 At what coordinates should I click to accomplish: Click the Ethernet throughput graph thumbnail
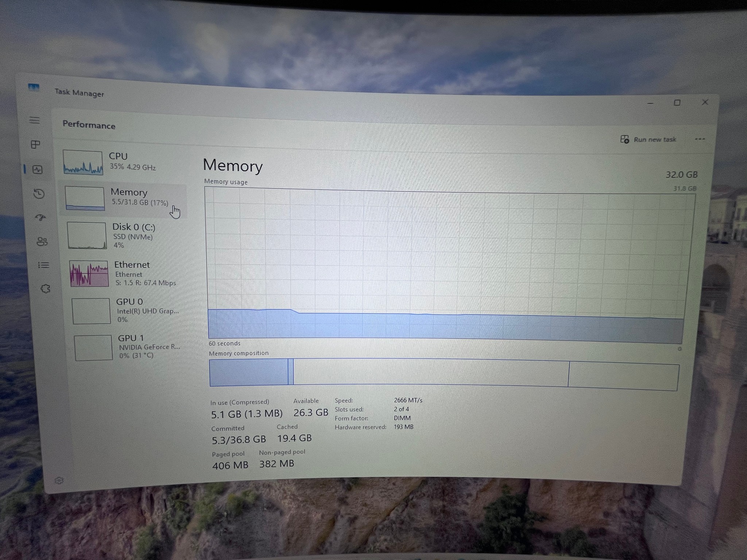89,273
